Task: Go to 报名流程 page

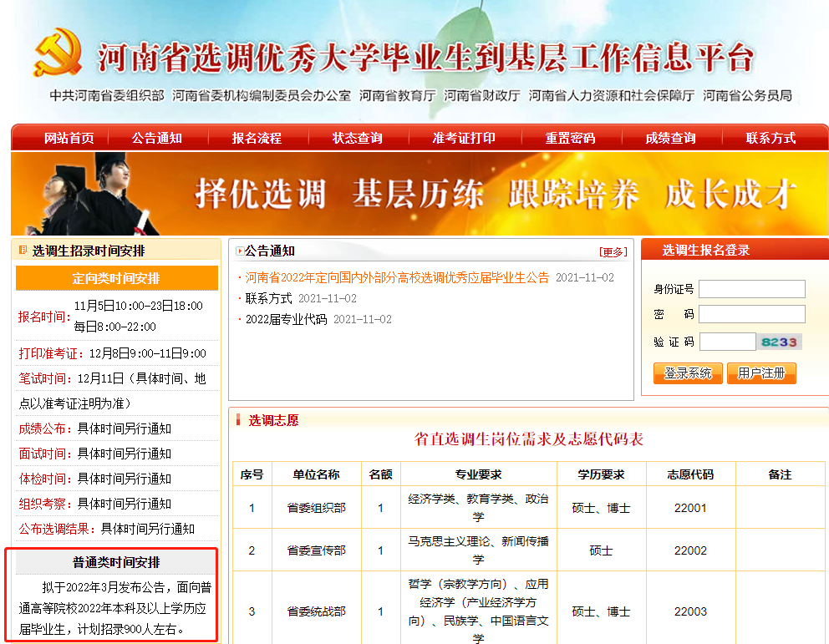Action: click(x=257, y=138)
